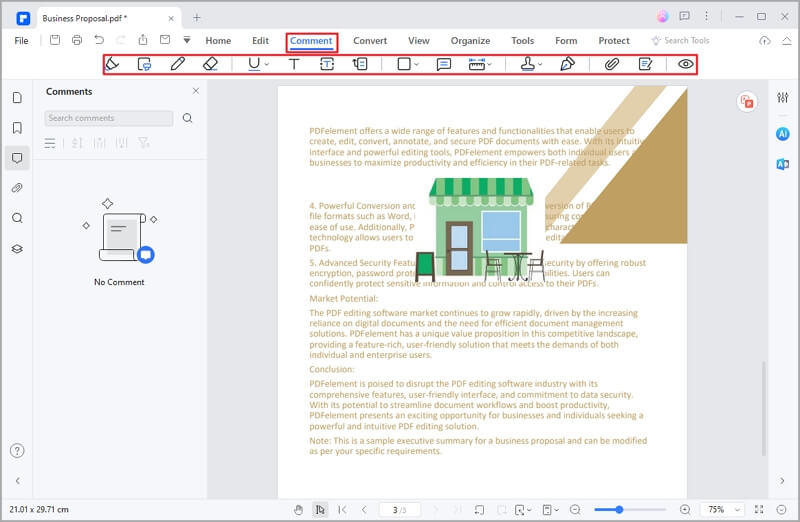Close the Comments panel

click(x=196, y=91)
